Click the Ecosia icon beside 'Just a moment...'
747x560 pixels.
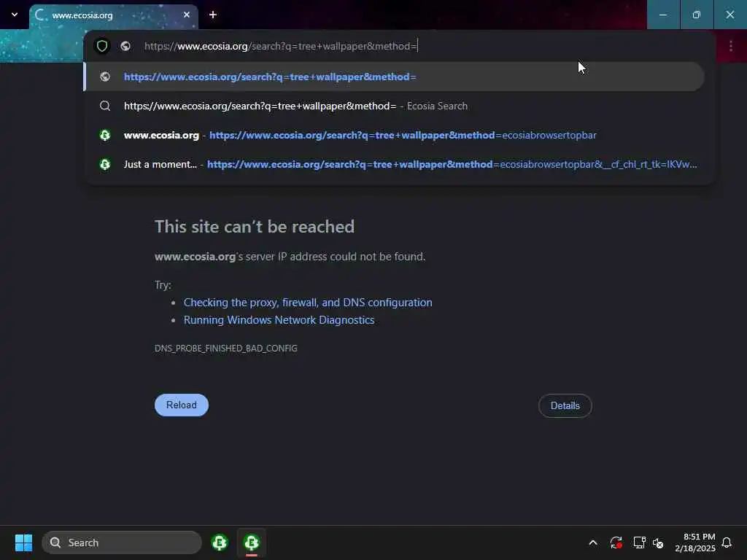[105, 164]
